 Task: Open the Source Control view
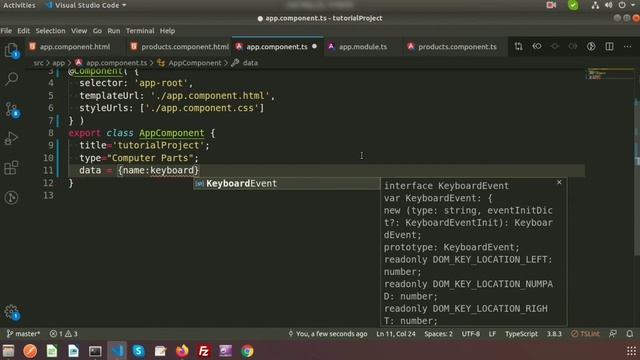pos(11,109)
